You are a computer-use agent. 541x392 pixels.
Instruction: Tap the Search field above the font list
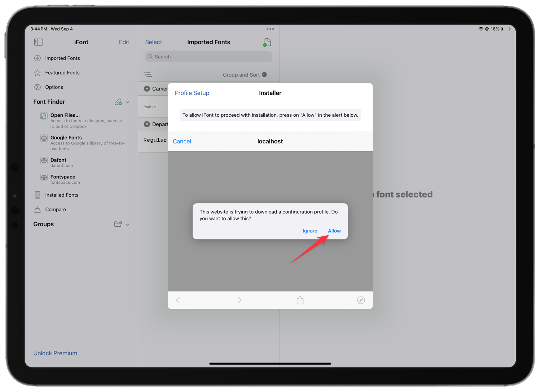coord(208,57)
